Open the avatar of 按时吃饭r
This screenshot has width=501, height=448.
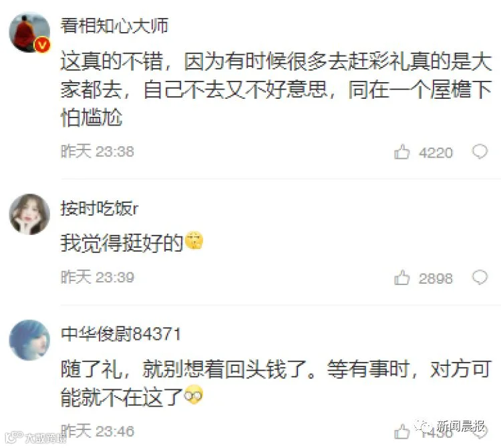pos(29,214)
